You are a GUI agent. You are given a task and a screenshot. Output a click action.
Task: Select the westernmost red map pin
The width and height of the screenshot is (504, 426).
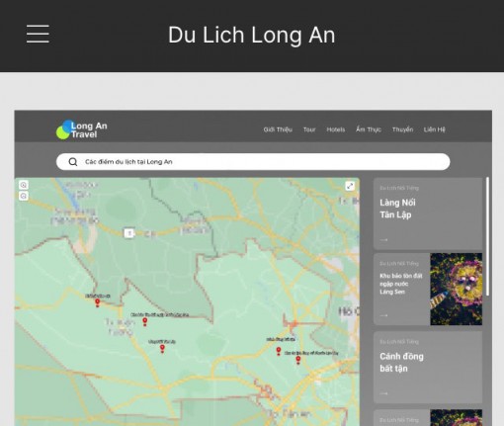pos(97,302)
